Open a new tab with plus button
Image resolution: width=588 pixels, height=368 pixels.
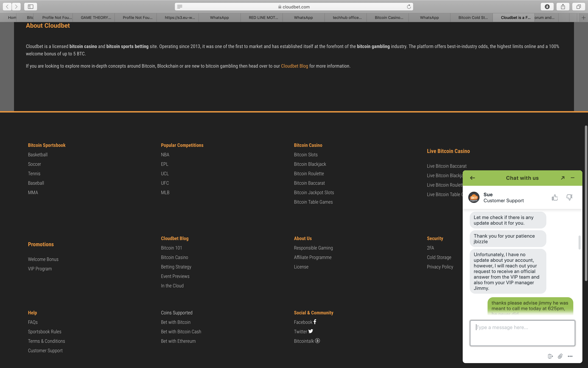click(583, 18)
